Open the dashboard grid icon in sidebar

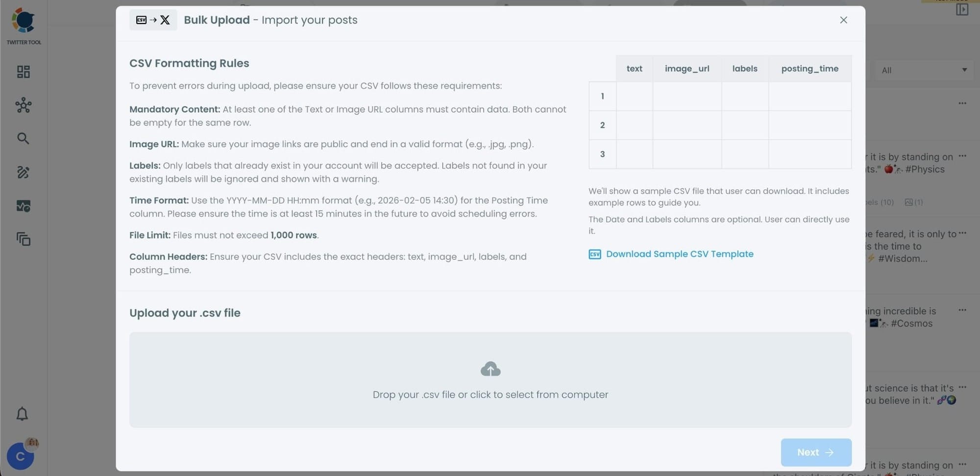point(23,72)
